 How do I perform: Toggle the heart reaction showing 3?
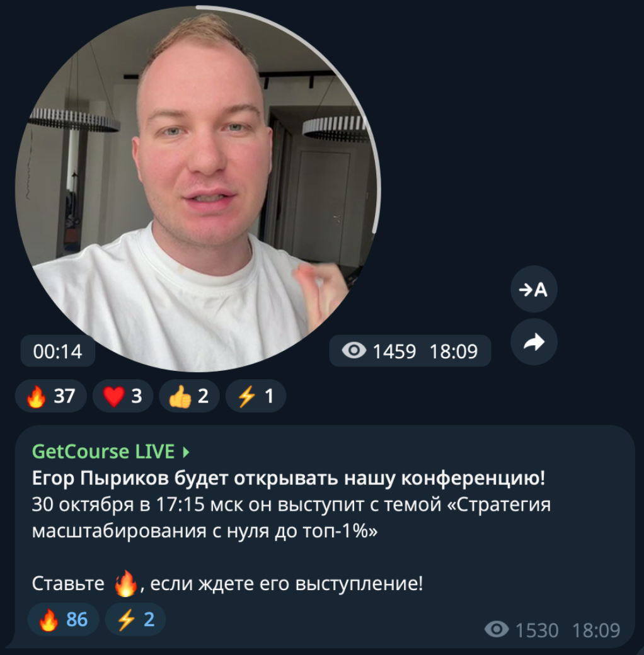pyautogui.click(x=123, y=396)
